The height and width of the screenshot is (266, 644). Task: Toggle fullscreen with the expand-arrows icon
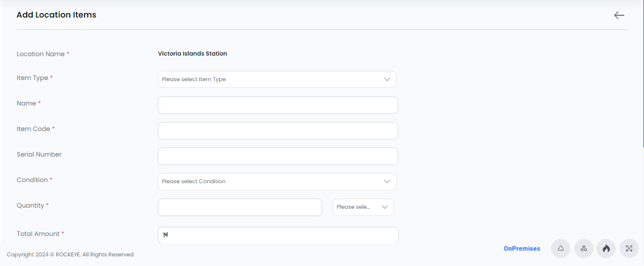tap(629, 248)
